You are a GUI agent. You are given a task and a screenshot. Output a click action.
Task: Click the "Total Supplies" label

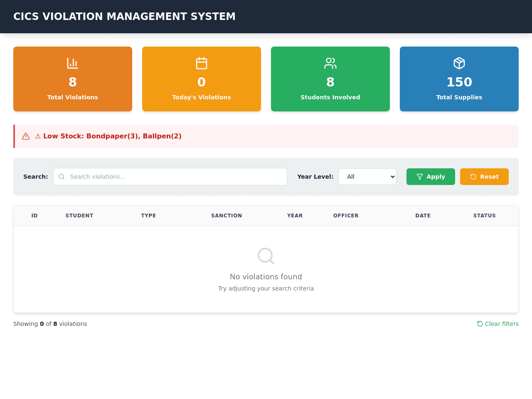tap(459, 97)
